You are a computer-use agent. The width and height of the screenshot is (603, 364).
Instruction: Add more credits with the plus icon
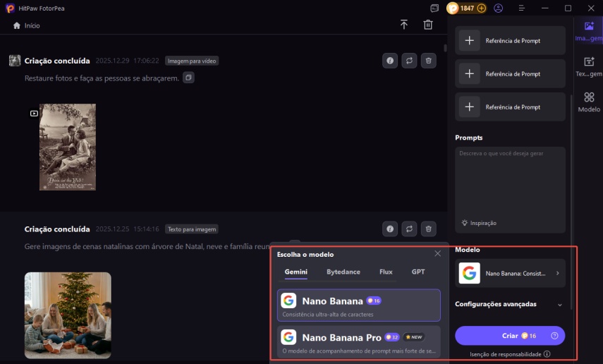[482, 8]
